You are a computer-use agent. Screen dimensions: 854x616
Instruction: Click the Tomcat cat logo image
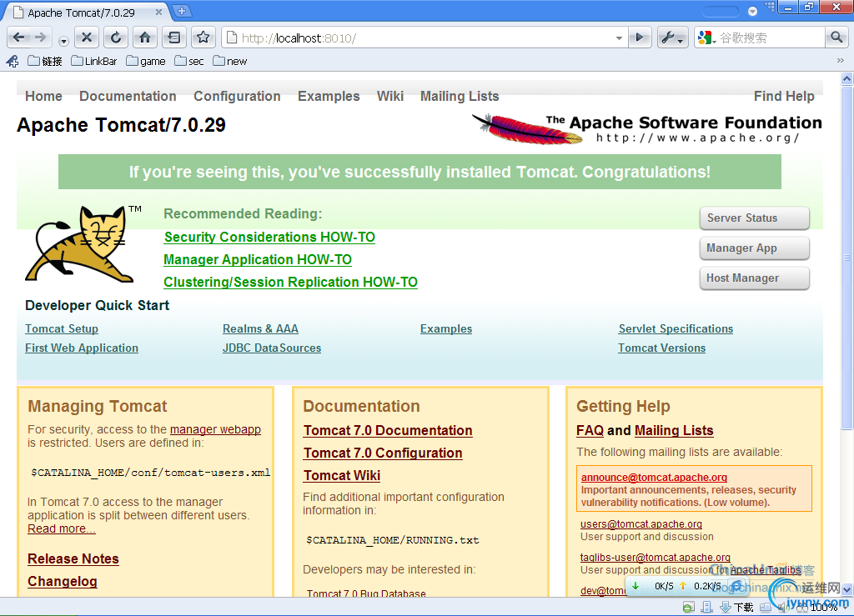(x=82, y=243)
